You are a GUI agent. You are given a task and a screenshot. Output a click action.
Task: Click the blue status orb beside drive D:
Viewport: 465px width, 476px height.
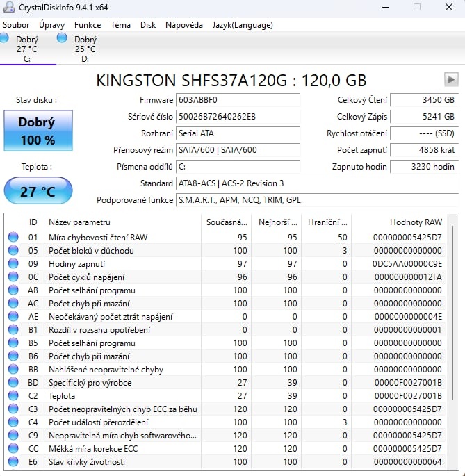[62, 38]
